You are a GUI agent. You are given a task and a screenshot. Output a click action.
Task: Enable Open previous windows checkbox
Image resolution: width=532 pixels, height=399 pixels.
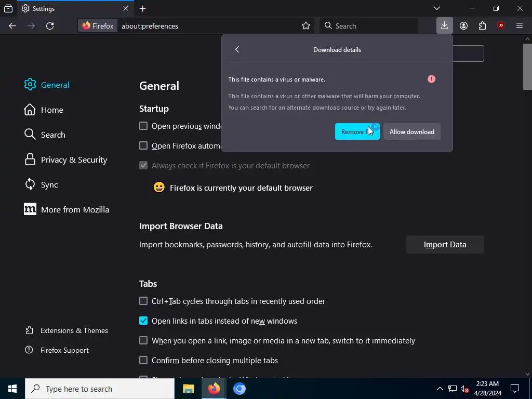tap(143, 126)
